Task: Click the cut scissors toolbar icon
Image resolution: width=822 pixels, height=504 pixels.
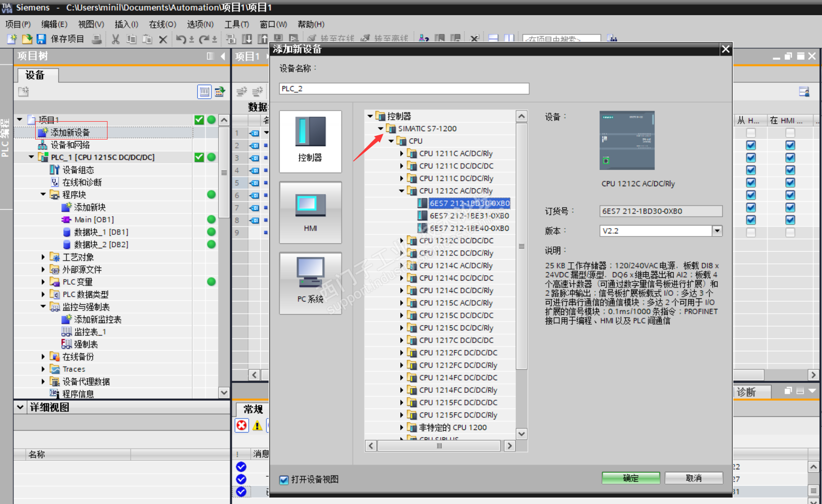Action: point(115,39)
